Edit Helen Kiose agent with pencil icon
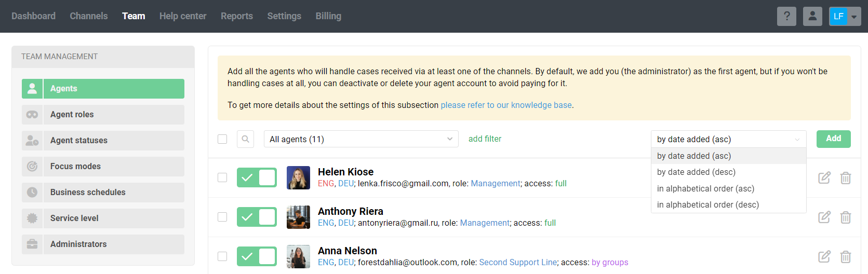Screen dimensions: 868x274 point(824,178)
